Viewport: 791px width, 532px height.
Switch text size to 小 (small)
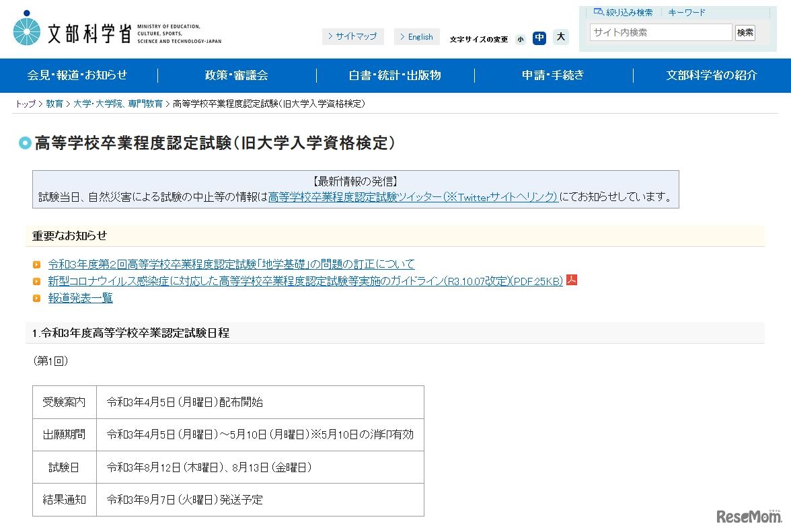[521, 39]
